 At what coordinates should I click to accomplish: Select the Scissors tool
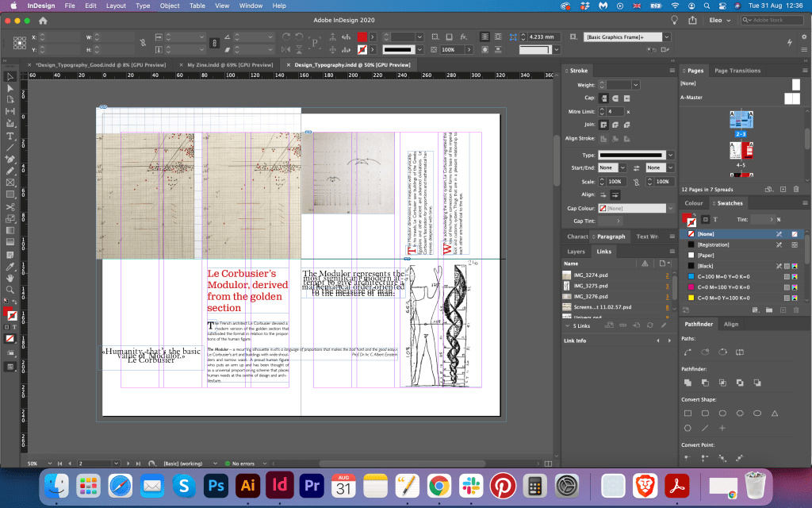pos(10,207)
